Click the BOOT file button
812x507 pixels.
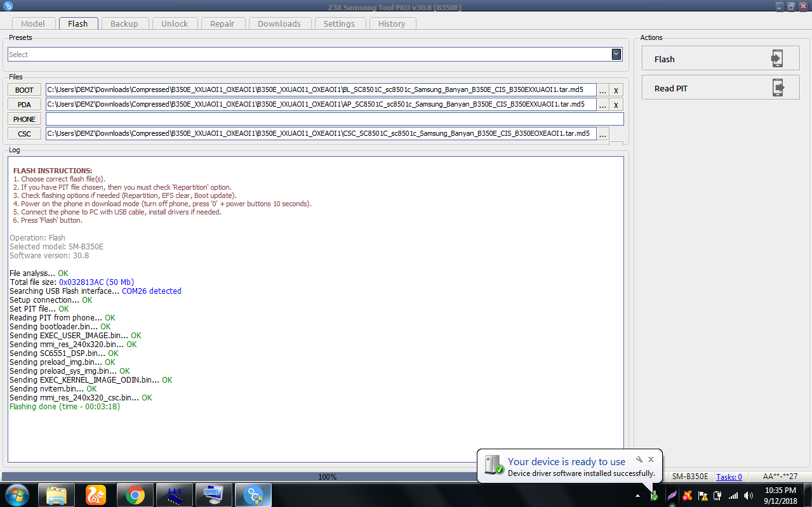pos(24,90)
